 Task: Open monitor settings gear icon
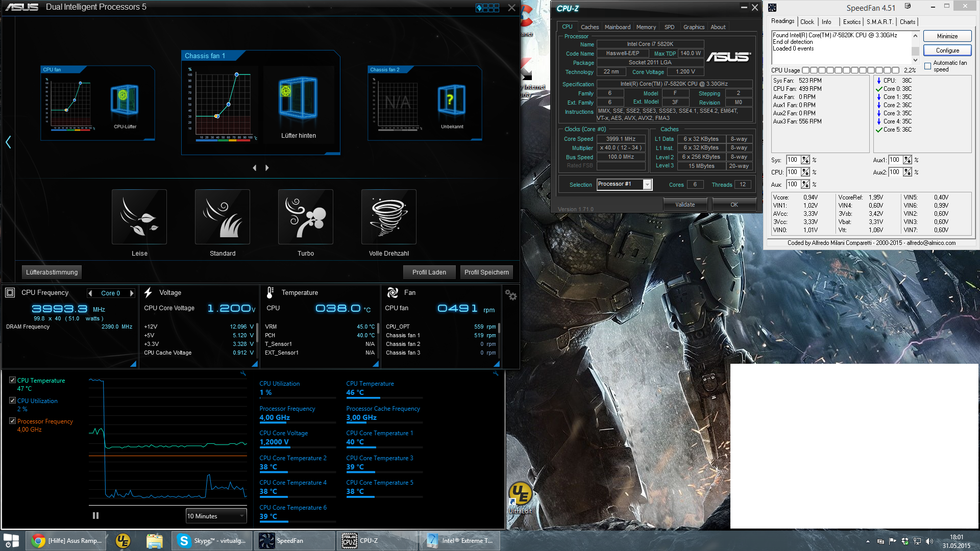(x=510, y=295)
